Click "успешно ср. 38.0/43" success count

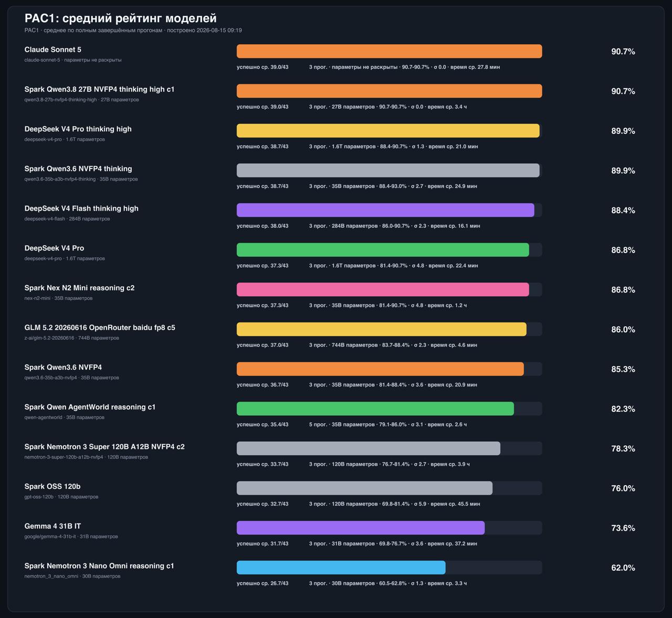(262, 226)
